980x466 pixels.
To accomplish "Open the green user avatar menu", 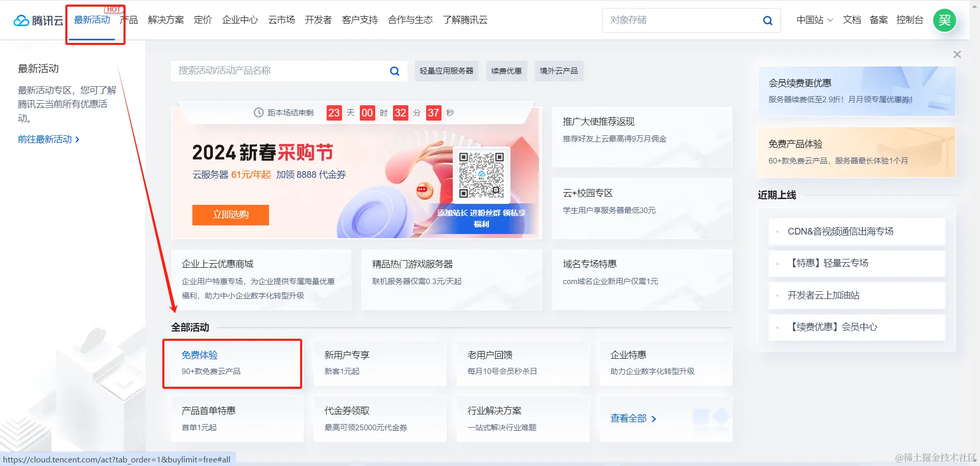I will pos(944,20).
